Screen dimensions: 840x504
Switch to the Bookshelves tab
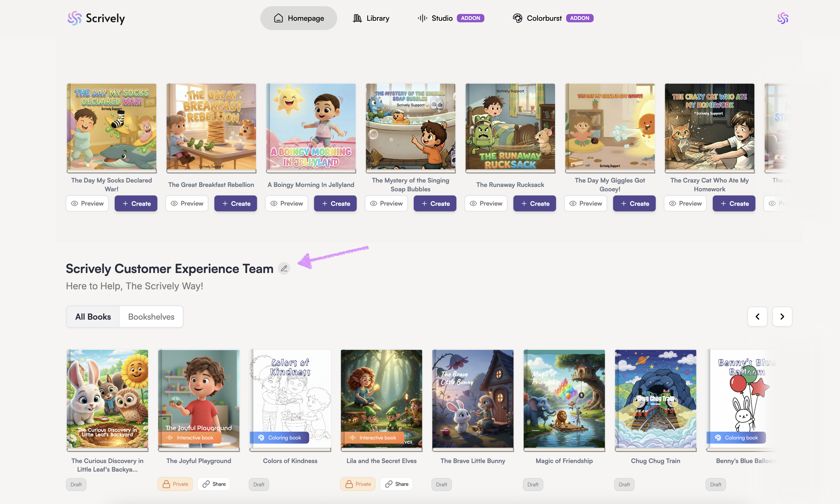151,317
